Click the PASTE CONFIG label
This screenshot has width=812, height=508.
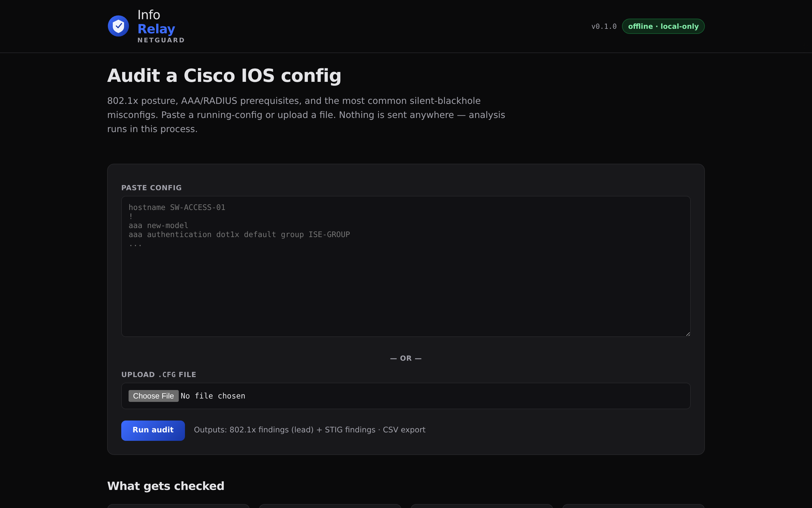click(x=151, y=188)
